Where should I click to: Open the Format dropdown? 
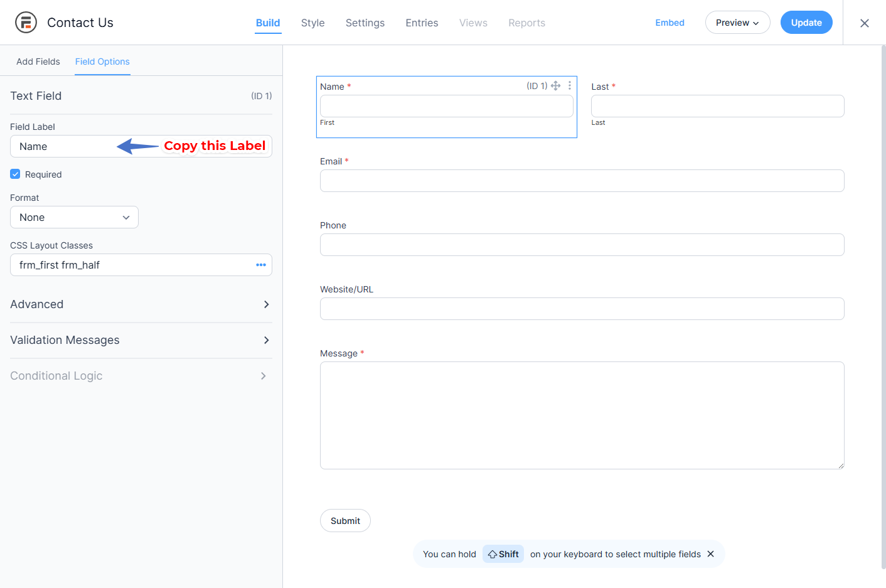point(74,217)
